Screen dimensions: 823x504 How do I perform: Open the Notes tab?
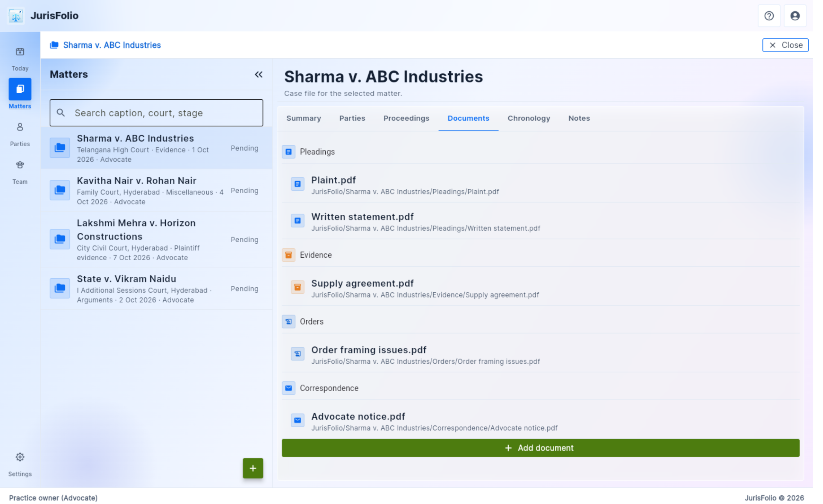tap(579, 118)
